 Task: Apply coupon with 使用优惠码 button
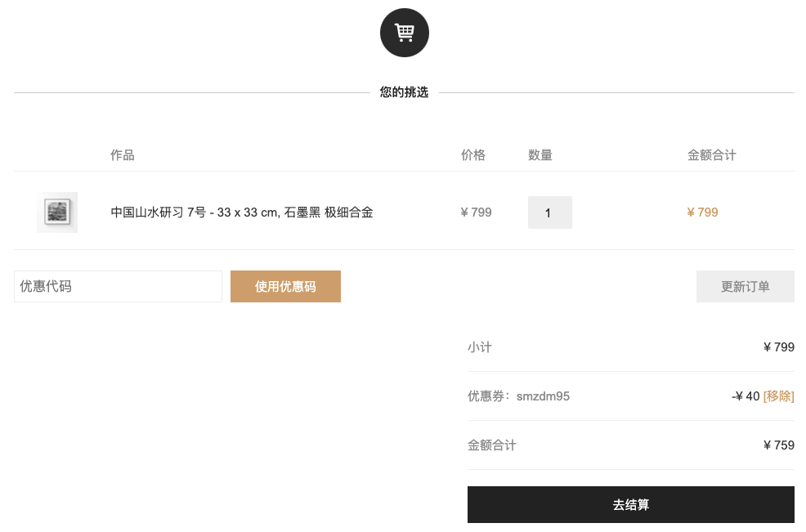[285, 286]
